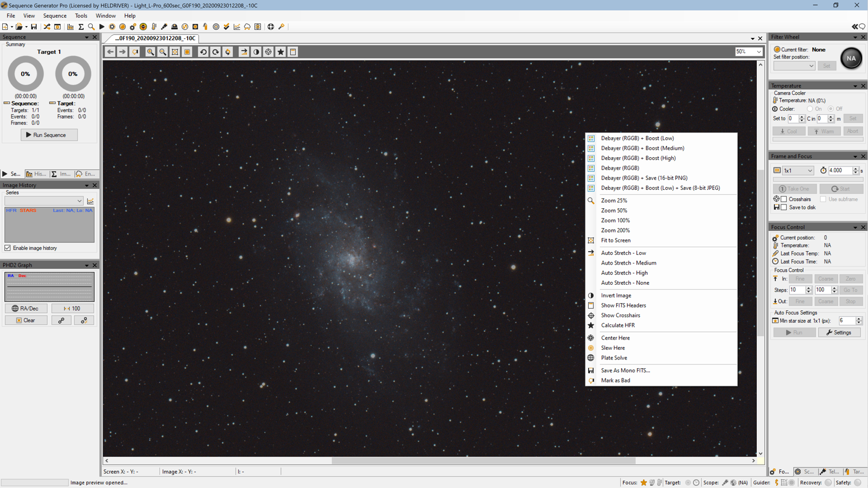The width and height of the screenshot is (868, 488).
Task: Increase the exposure time stepper in Frame and Focus
Action: coord(856,169)
